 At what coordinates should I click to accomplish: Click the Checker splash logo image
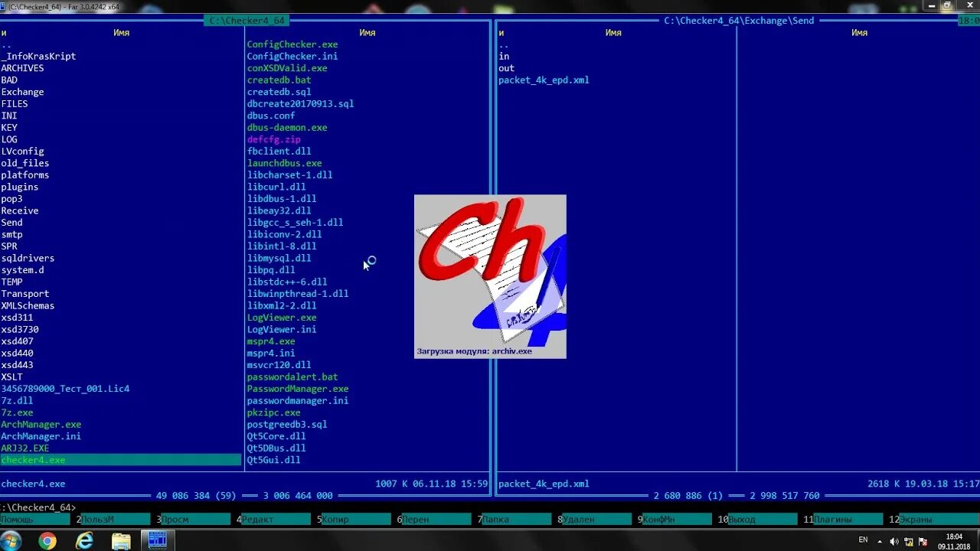tap(490, 276)
